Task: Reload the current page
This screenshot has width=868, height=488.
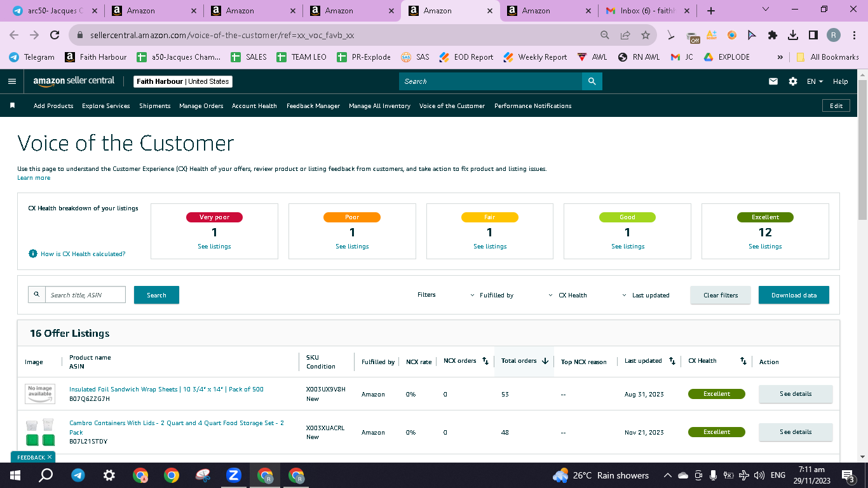Action: tap(55, 36)
